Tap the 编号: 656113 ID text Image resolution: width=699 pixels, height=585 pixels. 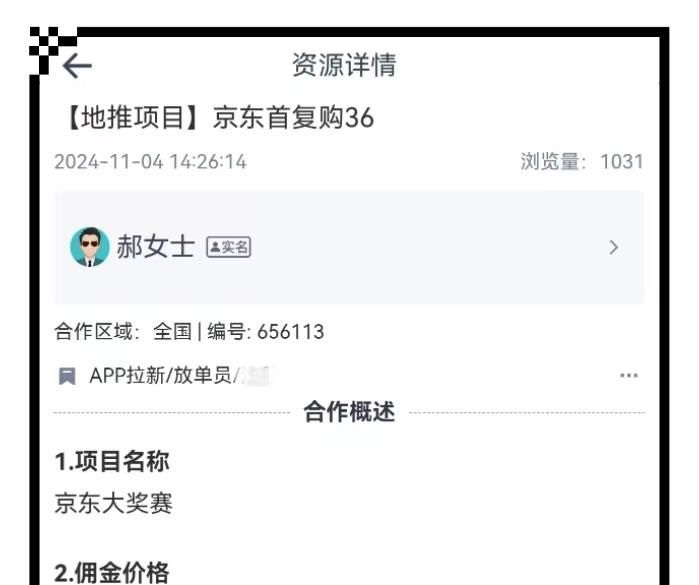[266, 332]
